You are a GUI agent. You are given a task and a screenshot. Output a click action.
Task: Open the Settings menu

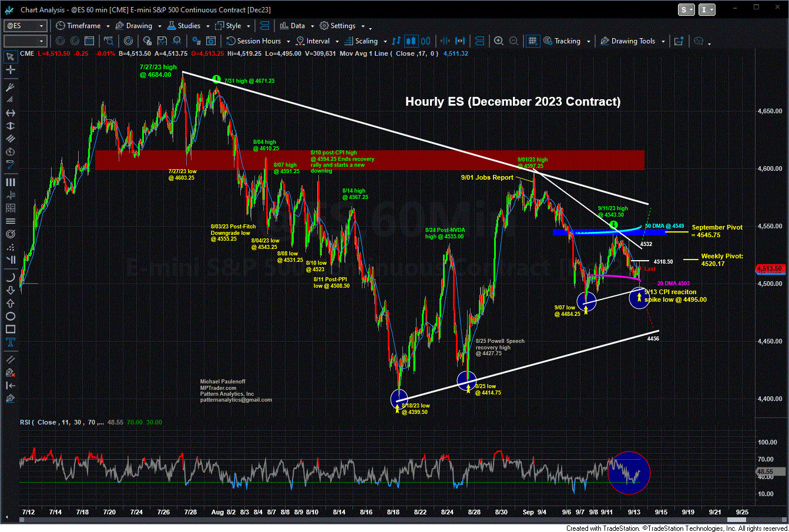coord(337,26)
